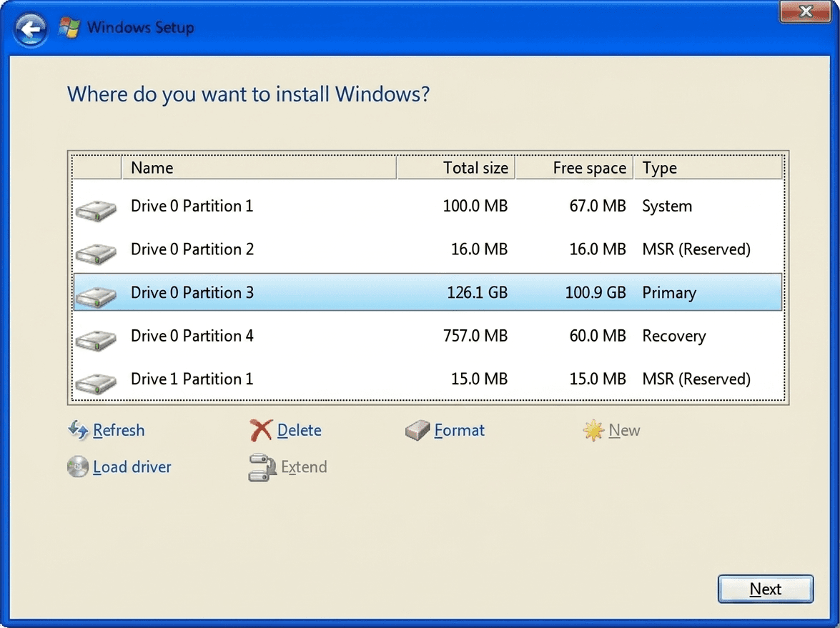Click the Windows Setup flag logo
This screenshot has width=840, height=628.
69,27
